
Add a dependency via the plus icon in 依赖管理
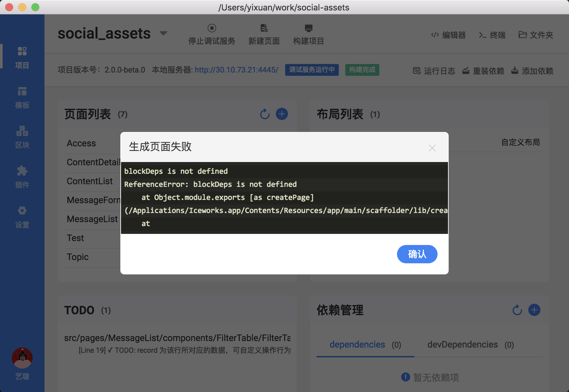coord(534,310)
